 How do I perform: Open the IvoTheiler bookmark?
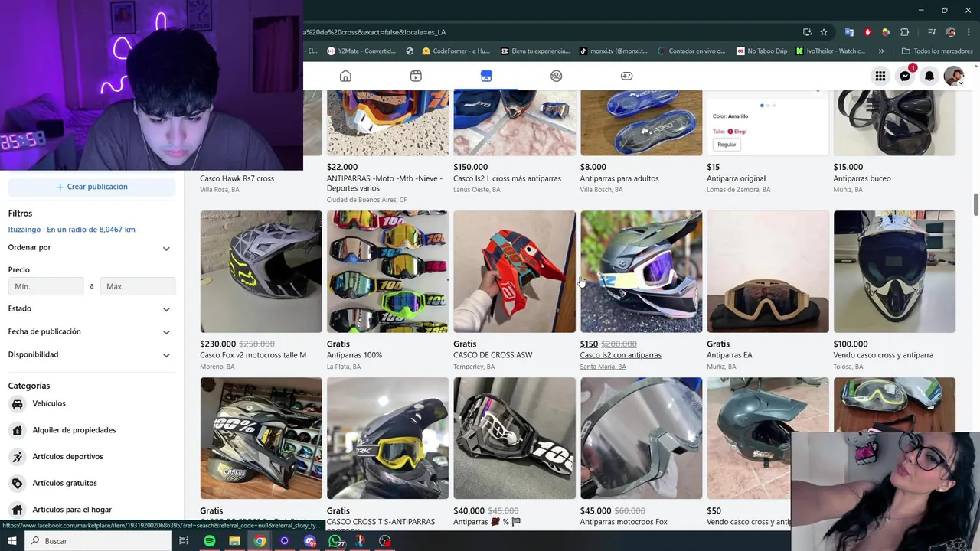click(831, 51)
